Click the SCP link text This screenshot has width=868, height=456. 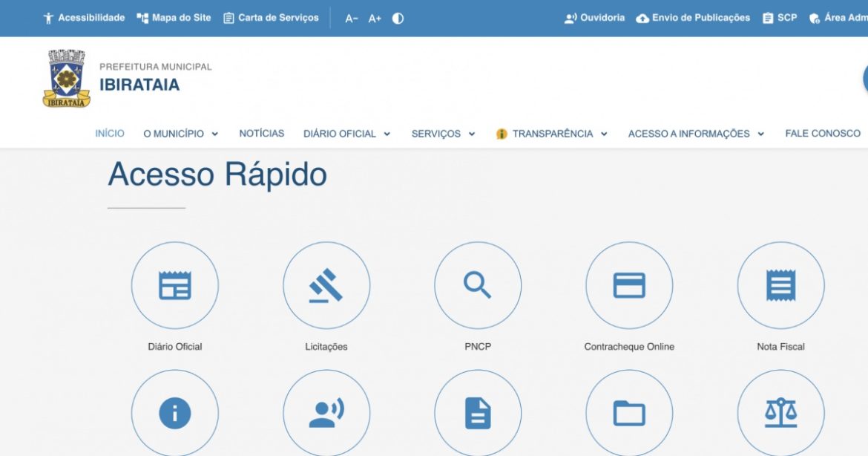tap(787, 18)
